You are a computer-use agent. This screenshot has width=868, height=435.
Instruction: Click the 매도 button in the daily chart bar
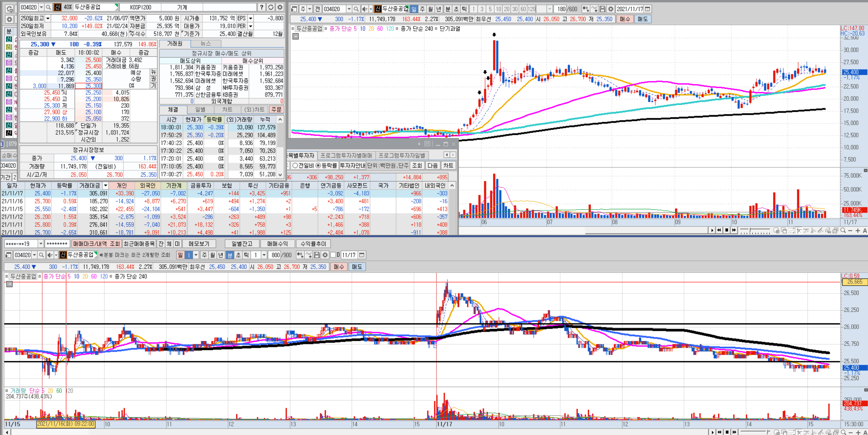(643, 19)
